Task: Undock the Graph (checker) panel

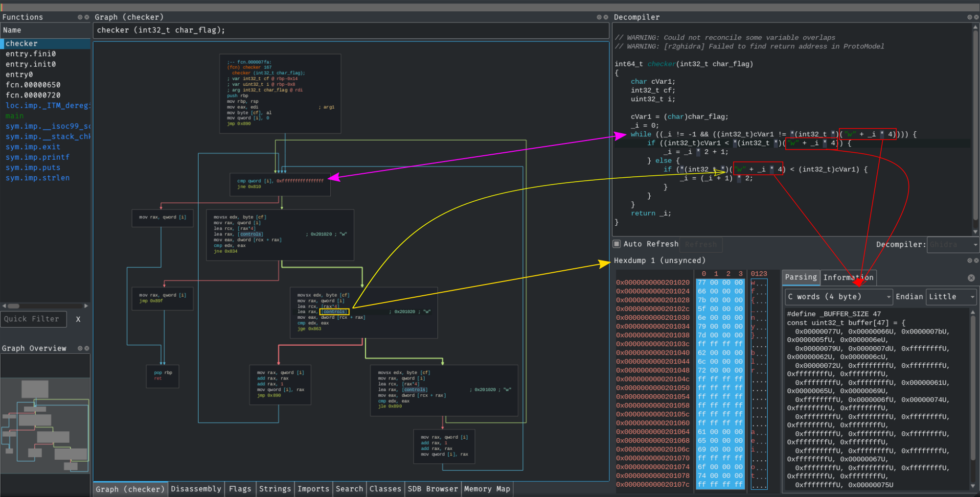Action: click(599, 17)
